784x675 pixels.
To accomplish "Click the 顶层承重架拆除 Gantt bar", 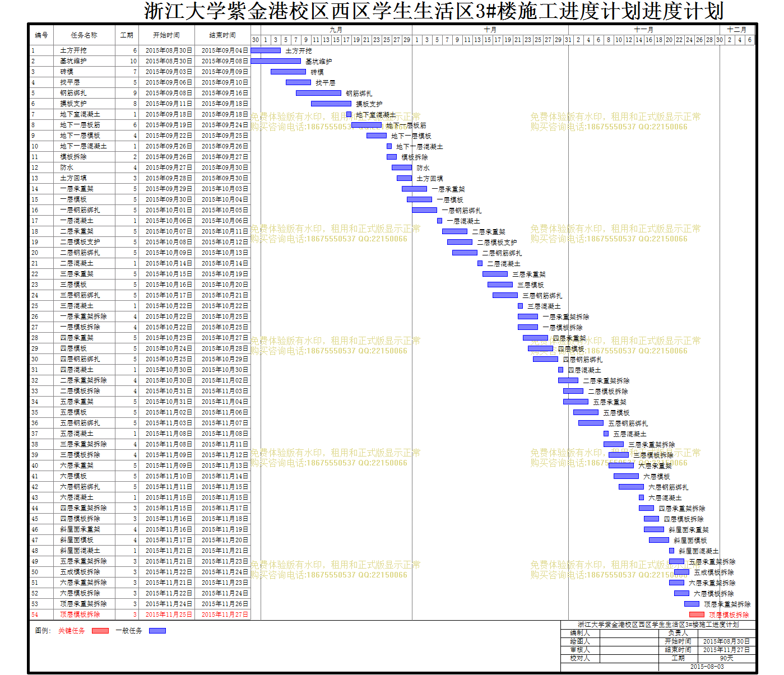I will point(692,604).
